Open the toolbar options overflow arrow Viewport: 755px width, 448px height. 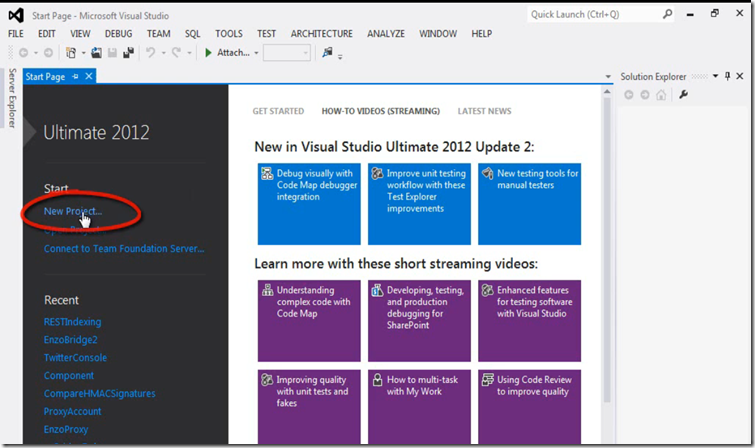pyautogui.click(x=340, y=57)
